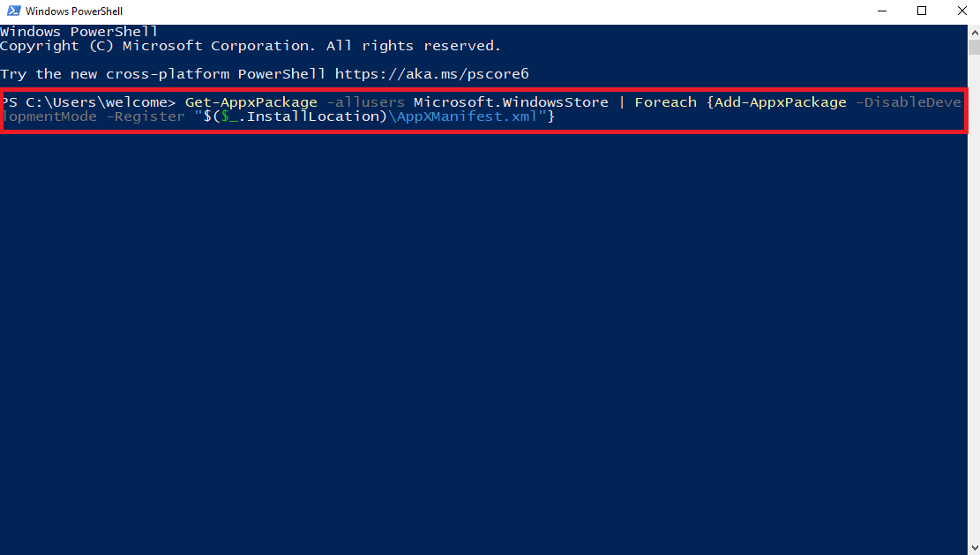Click the scrollbar up arrow
Screen dimensions: 980x555
pyautogui.click(x=975, y=31)
